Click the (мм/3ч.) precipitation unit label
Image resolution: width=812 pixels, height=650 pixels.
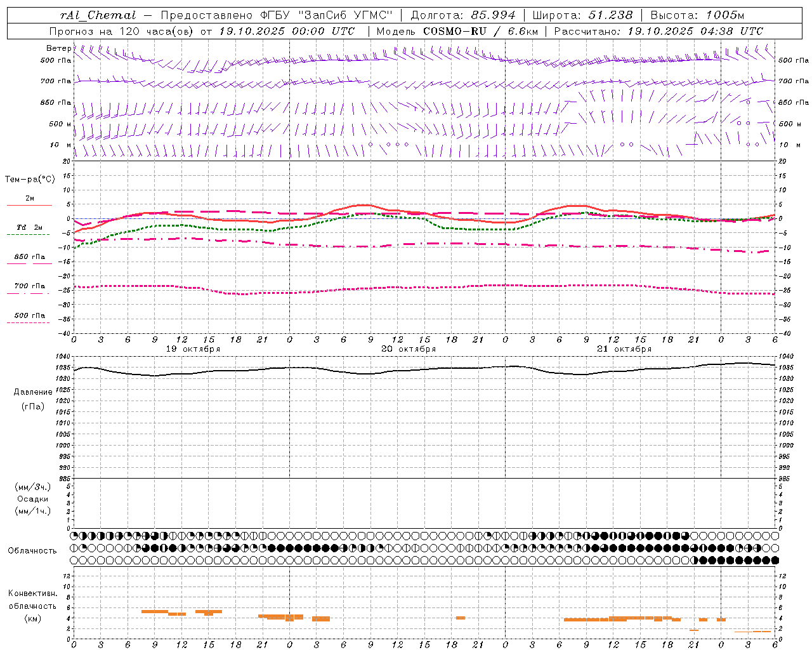coord(32,487)
